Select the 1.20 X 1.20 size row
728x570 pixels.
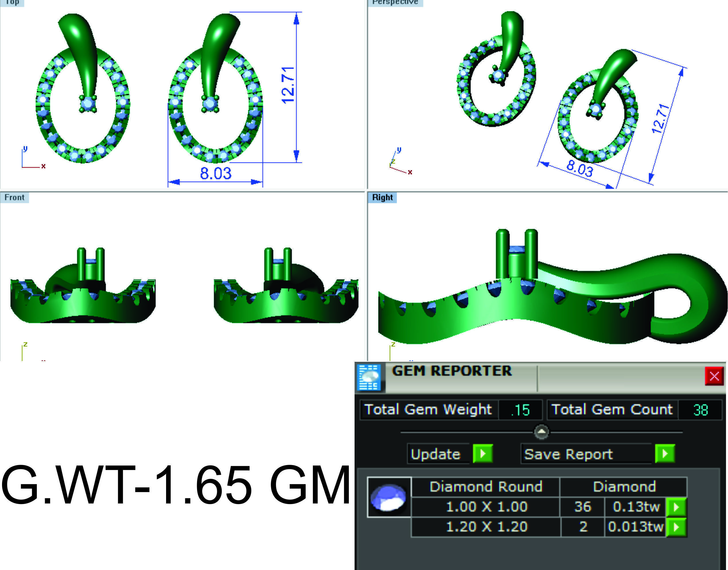[486, 527]
